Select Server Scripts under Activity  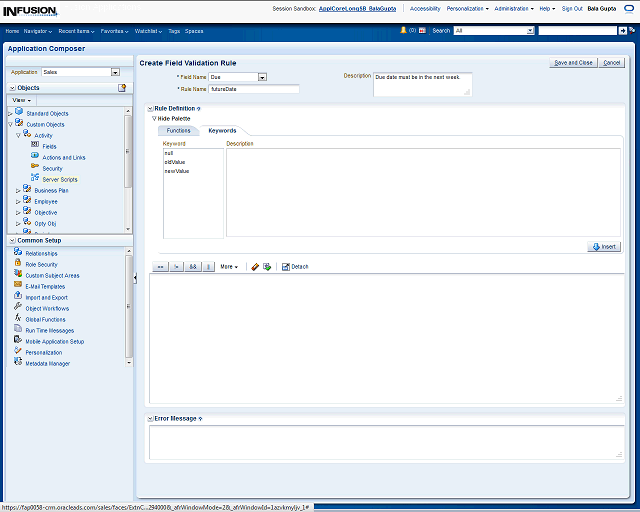click(x=59, y=179)
